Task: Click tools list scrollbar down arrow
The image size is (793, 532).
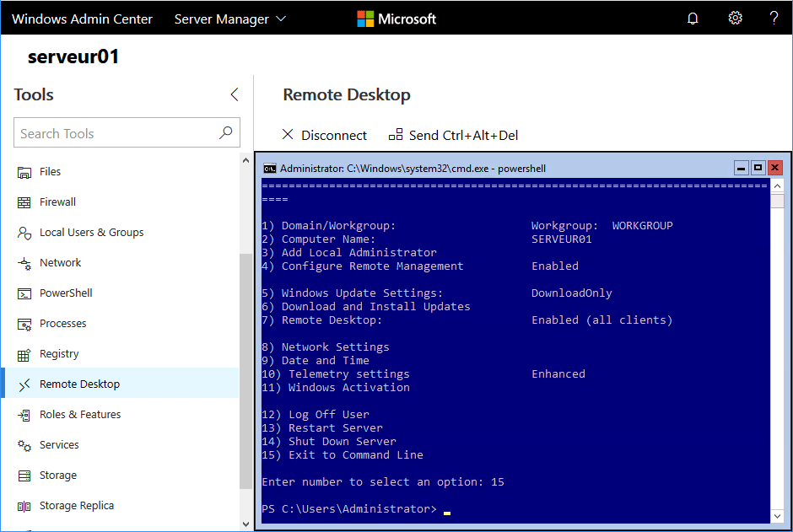Action: pos(245,524)
